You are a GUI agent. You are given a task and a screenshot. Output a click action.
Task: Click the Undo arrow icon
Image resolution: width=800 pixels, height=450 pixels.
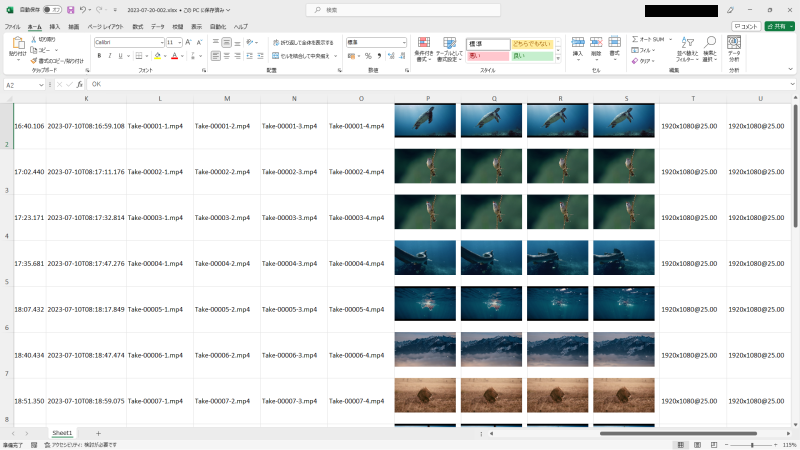pyautogui.click(x=82, y=10)
